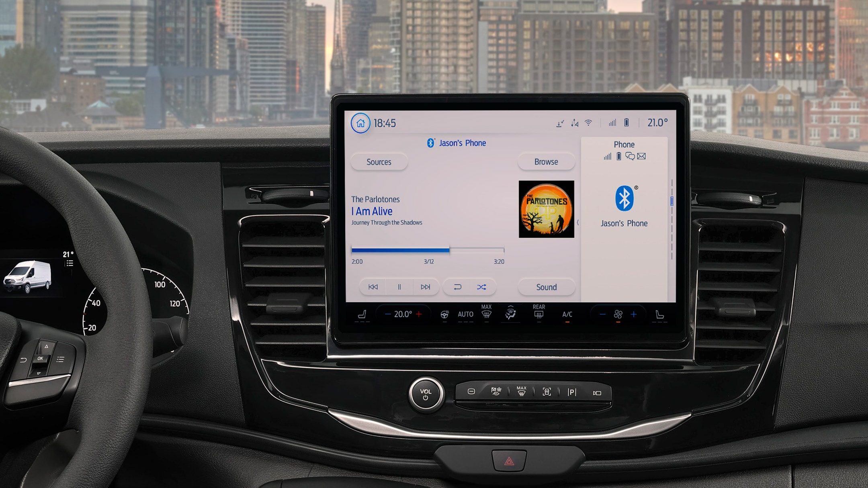
Task: Tap the battery status icon
Action: [x=626, y=122]
